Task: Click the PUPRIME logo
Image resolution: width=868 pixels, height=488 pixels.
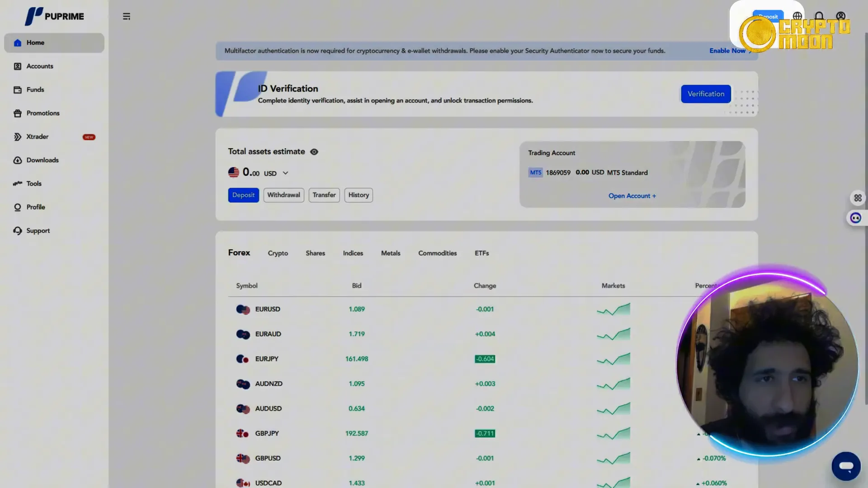Action: click(x=54, y=16)
